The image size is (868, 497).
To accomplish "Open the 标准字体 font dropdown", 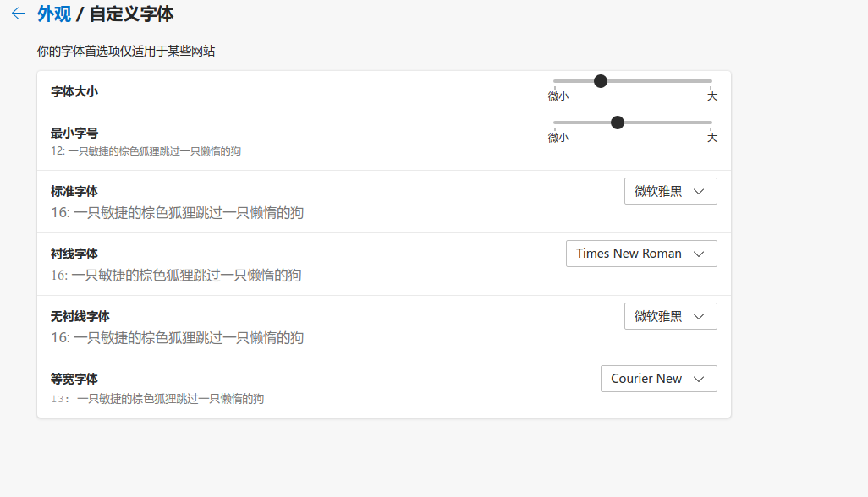I will [x=670, y=191].
